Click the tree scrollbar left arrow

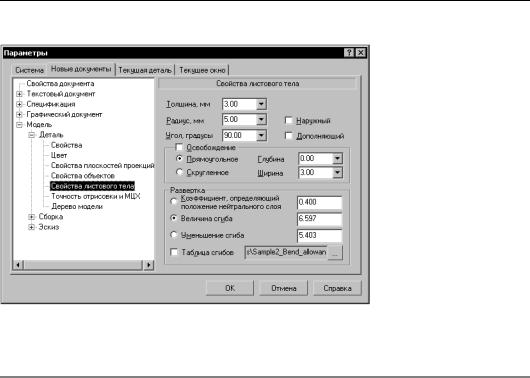[18, 265]
